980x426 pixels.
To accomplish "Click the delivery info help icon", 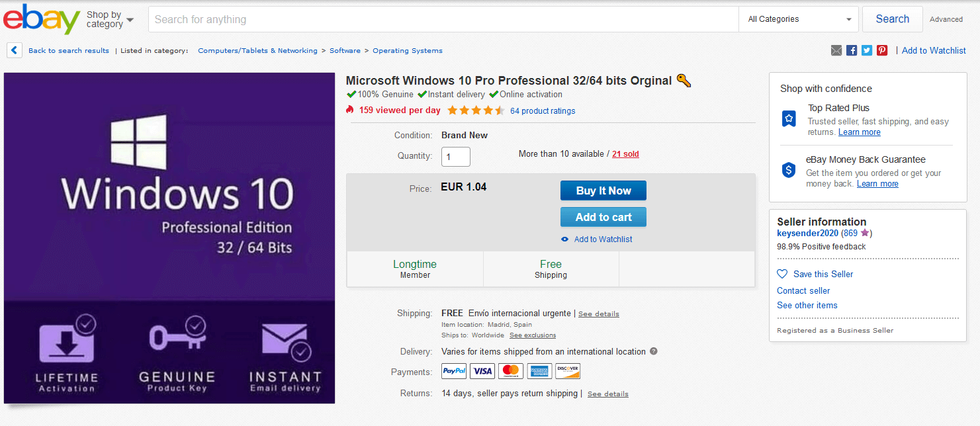I will 654,351.
